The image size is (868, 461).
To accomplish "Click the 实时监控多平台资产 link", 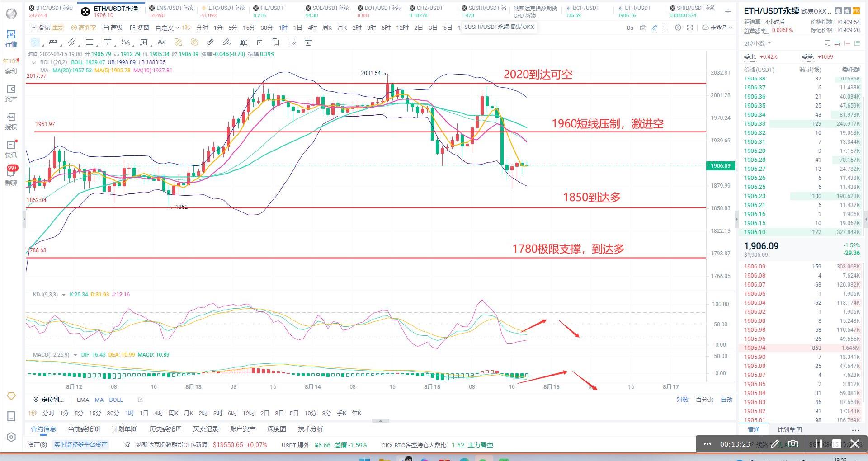I will pos(81,445).
